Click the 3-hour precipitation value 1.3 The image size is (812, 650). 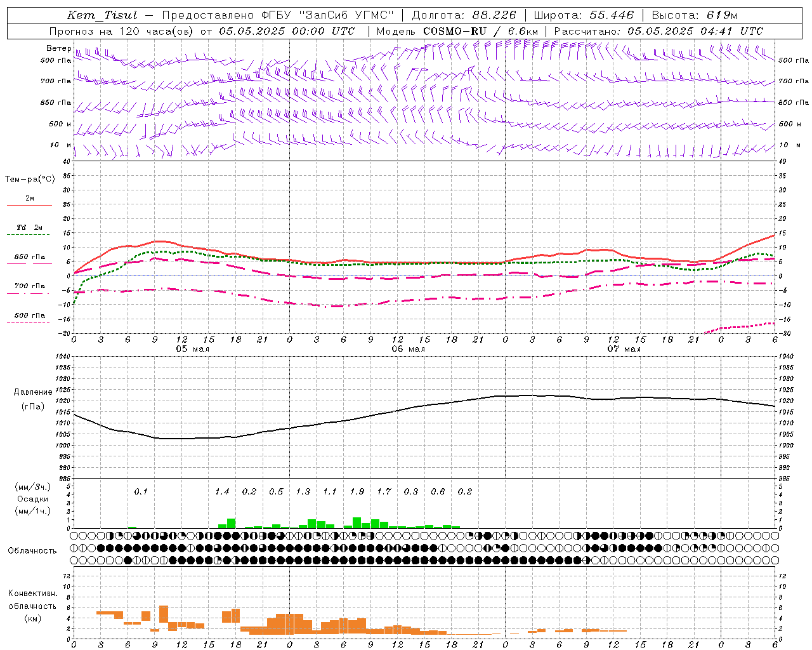pyautogui.click(x=303, y=491)
